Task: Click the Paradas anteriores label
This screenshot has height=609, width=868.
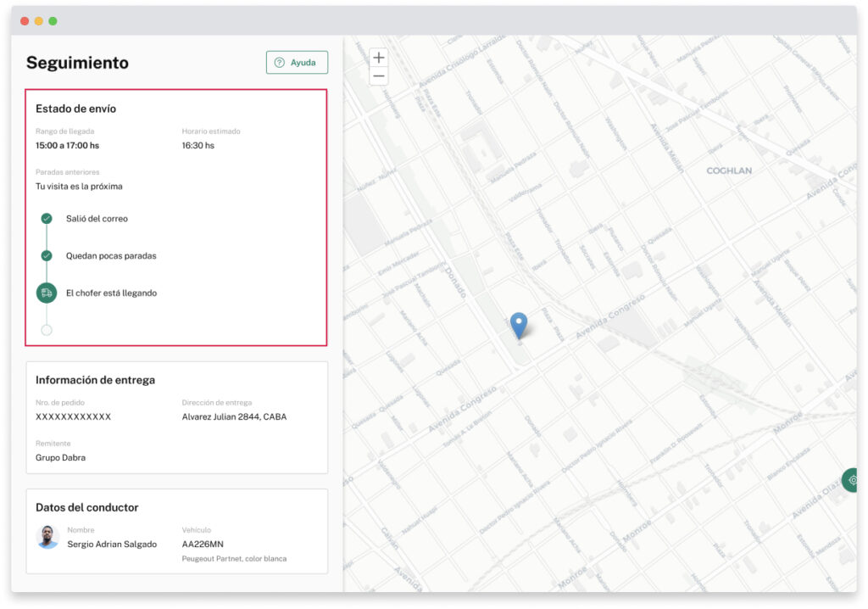Action: pos(68,172)
